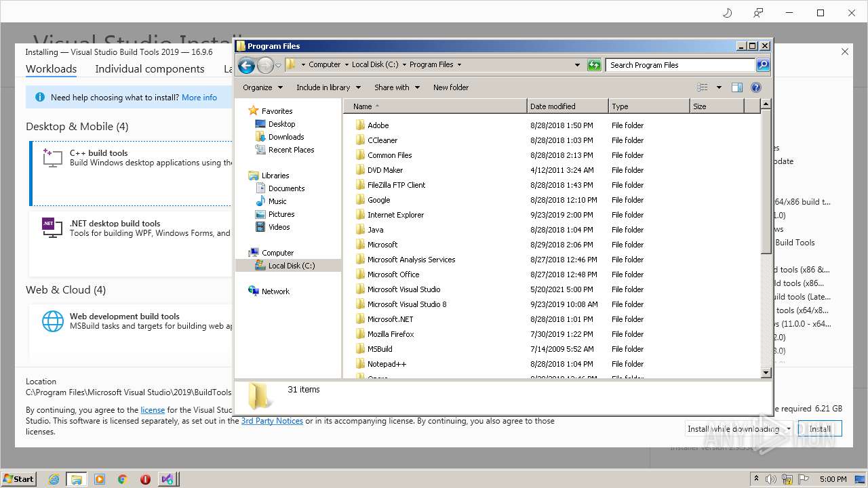Click the Change your view icon
Screen dimensions: 868x488
click(703, 87)
